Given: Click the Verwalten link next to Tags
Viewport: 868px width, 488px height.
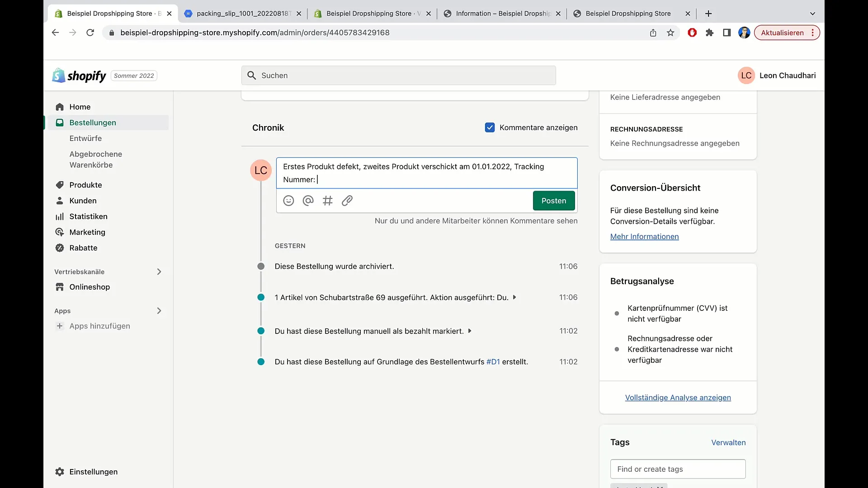Looking at the screenshot, I should (x=728, y=442).
